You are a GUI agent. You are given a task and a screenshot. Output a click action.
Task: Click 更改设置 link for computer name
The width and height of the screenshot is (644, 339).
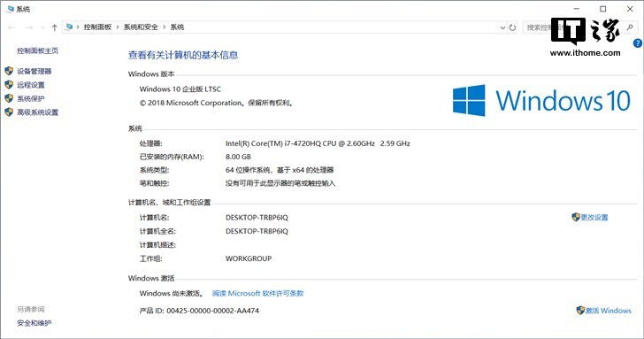[594, 218]
